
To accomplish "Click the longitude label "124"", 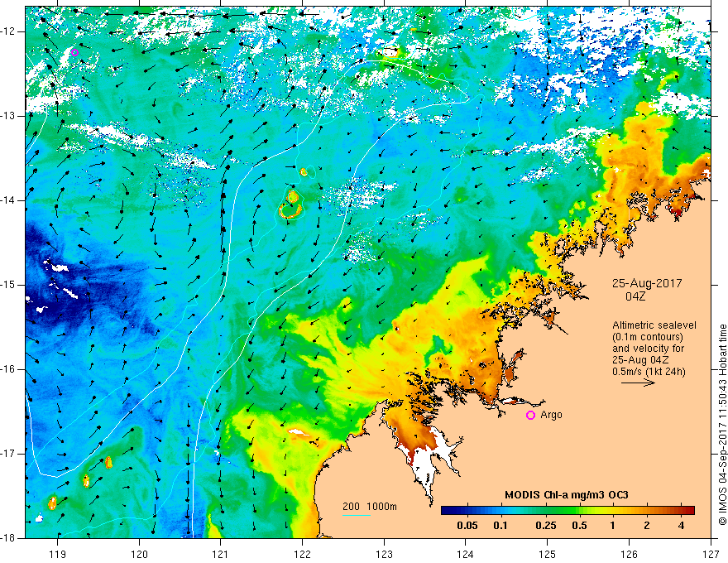I will 466,554.
